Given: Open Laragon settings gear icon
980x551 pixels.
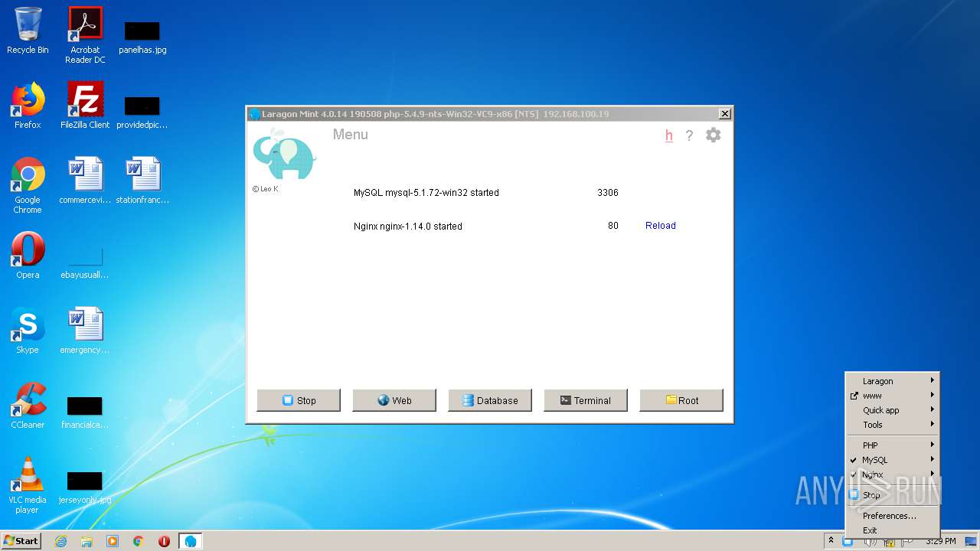Looking at the screenshot, I should click(713, 135).
